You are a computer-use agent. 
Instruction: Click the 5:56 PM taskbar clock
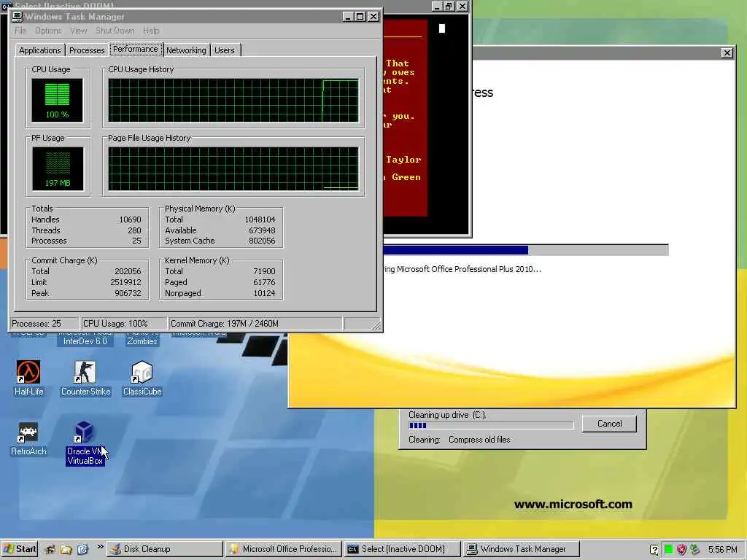pyautogui.click(x=722, y=550)
